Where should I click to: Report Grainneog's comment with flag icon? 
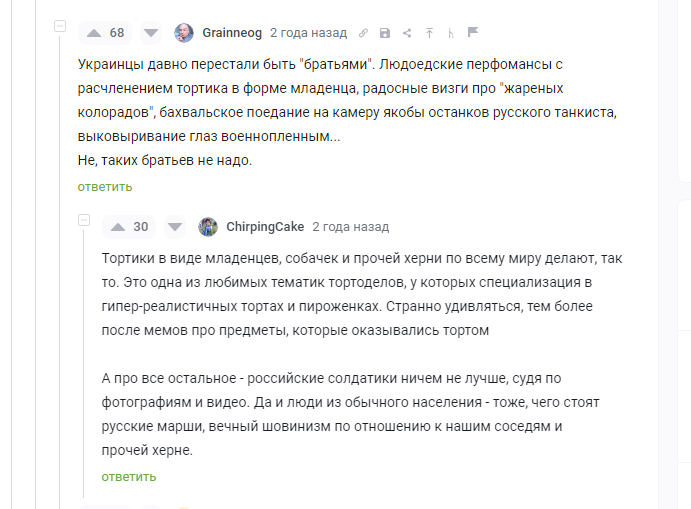473,33
